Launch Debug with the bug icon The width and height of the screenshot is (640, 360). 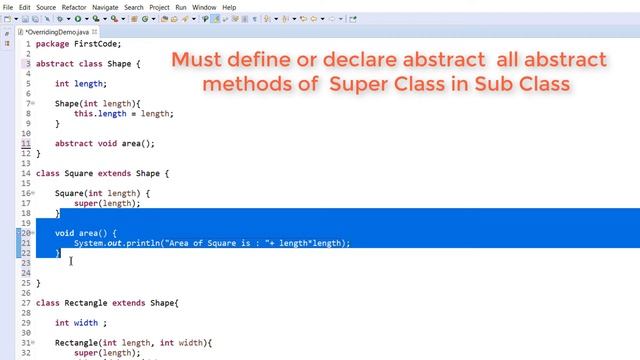60,19
